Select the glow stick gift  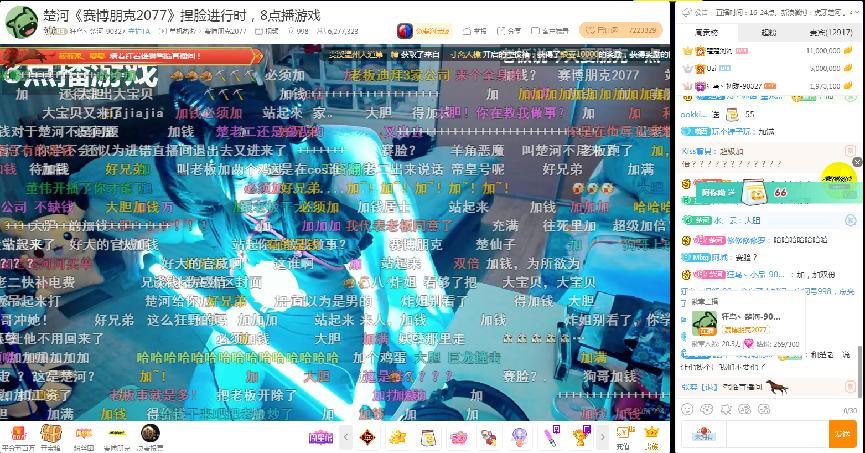coord(551,436)
